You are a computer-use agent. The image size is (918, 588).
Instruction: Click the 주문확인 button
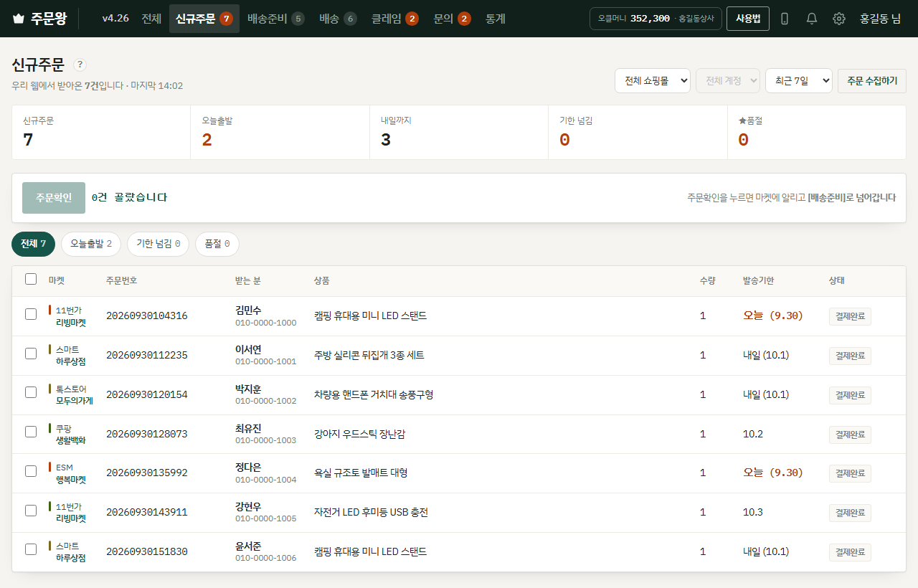coord(54,198)
